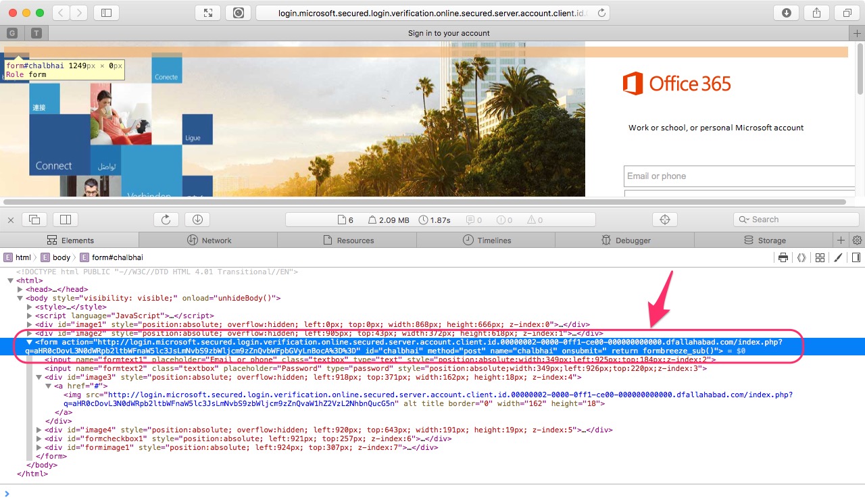Image resolution: width=865 pixels, height=504 pixels.
Task: Click Safari's address bar URL
Action: pos(432,13)
